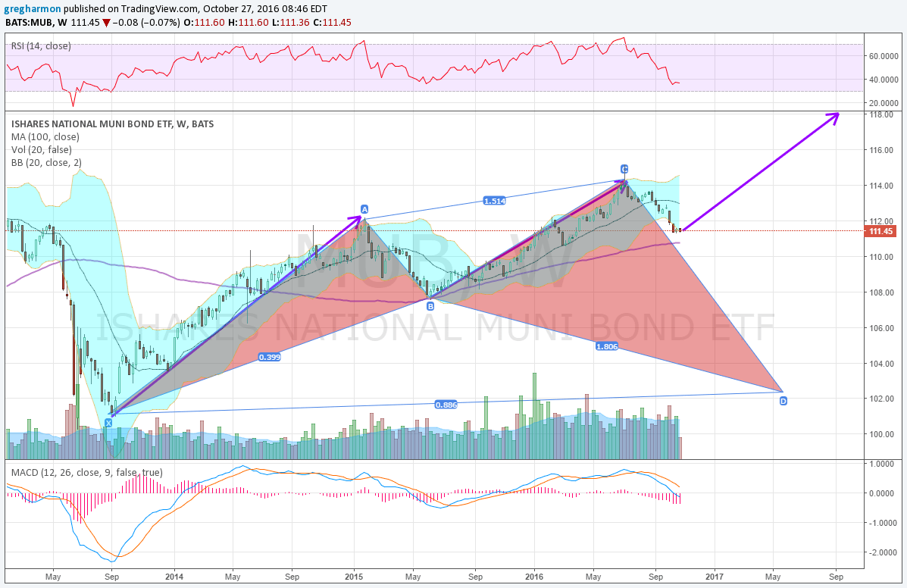This screenshot has height=588, width=907.
Task: Click the L:111.36 low value
Action: (292, 23)
